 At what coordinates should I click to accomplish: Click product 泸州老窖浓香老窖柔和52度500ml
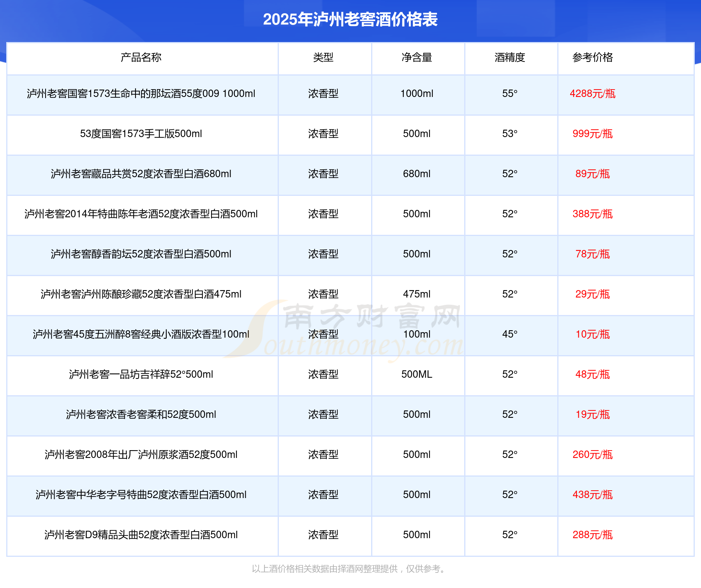point(141,415)
